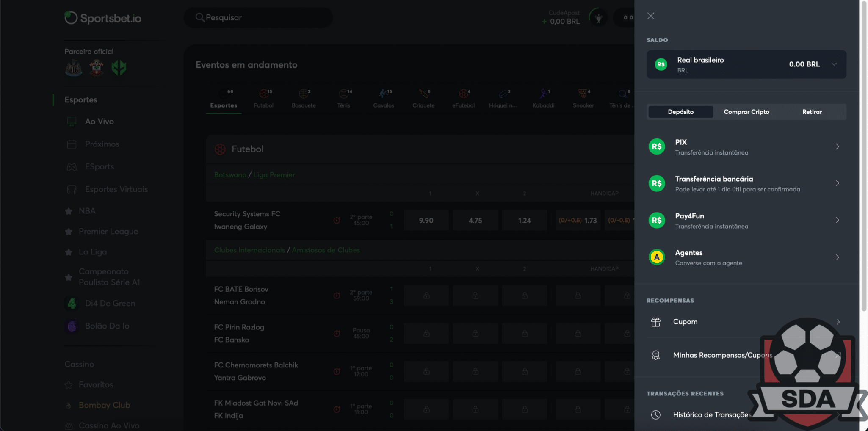868x431 pixels.
Task: Click the Cupom gift icon
Action: coord(656,322)
